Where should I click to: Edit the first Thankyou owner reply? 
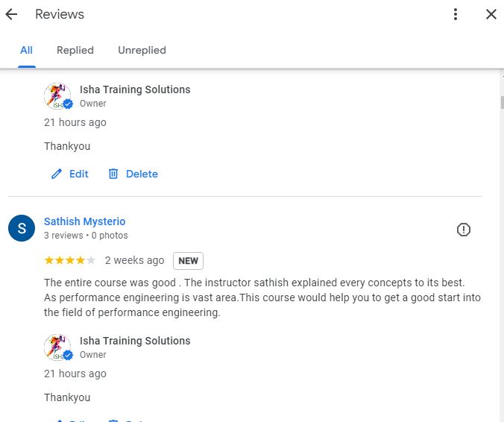70,174
